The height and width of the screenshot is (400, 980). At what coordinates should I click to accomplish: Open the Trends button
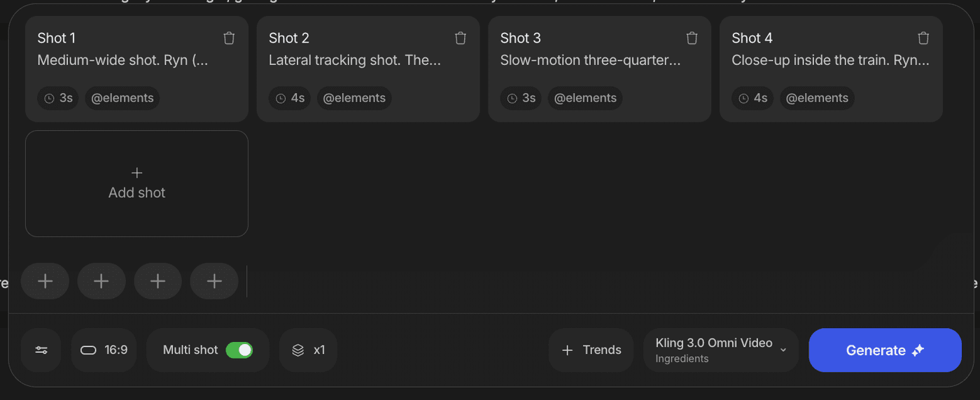point(592,350)
